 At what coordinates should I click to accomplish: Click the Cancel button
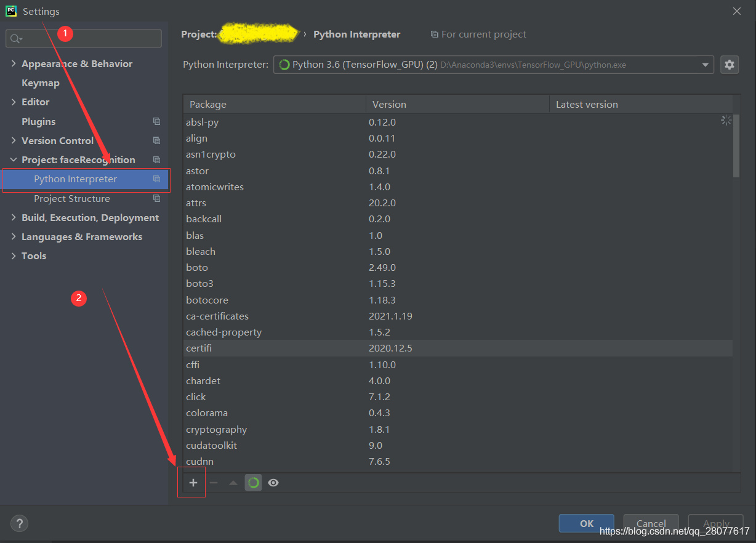point(651,523)
